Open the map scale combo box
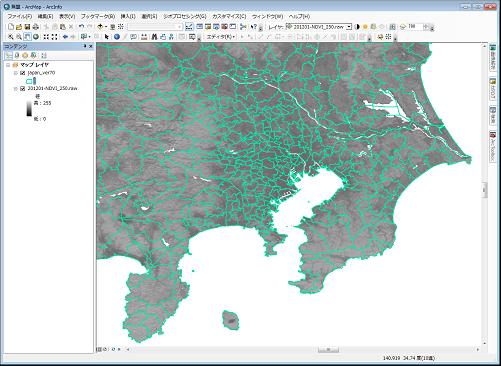This screenshot has width=501, height=366. 155,27
